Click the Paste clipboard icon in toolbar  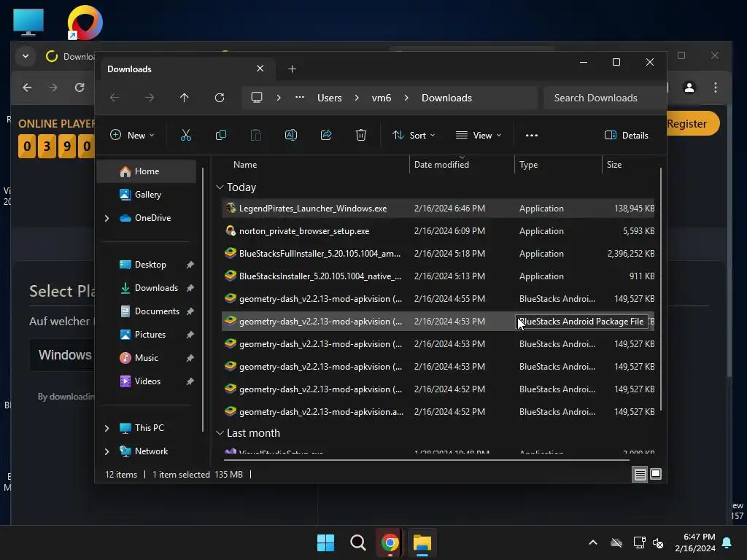[x=256, y=135]
